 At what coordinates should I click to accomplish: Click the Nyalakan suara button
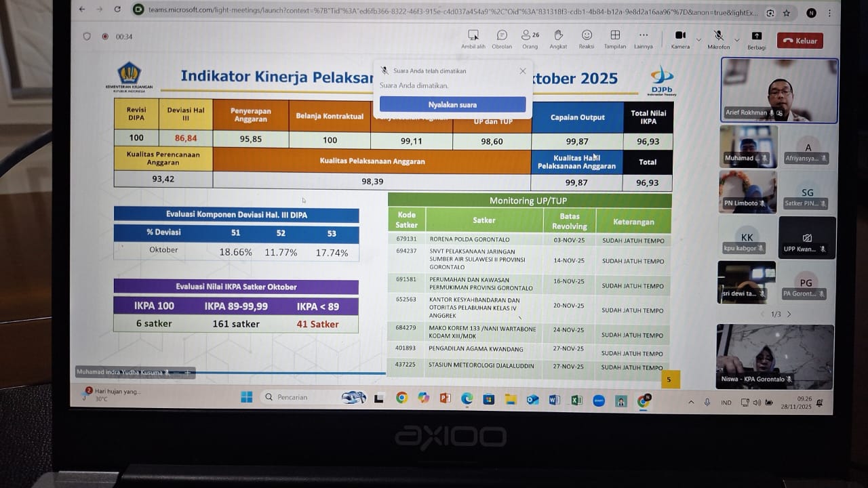452,104
